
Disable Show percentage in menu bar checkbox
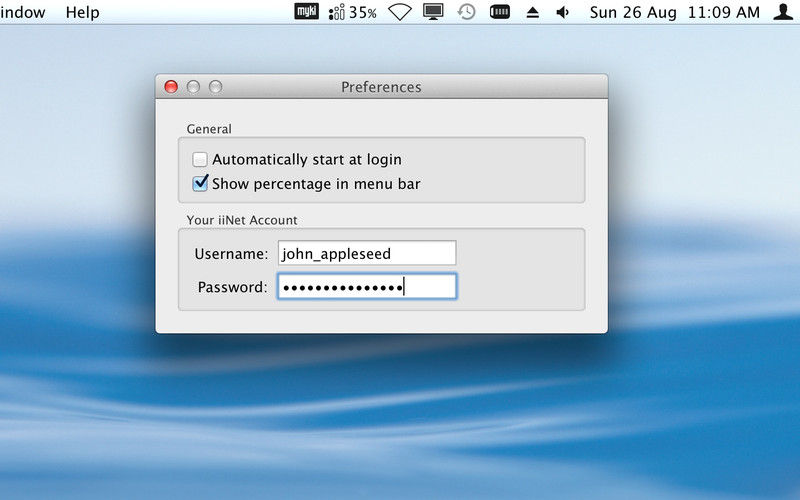click(200, 183)
